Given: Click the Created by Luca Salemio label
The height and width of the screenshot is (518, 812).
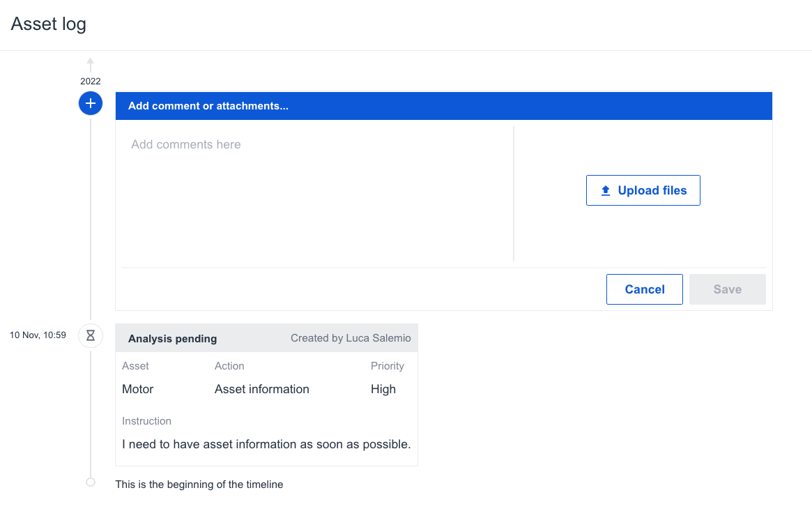Looking at the screenshot, I should click(x=351, y=337).
